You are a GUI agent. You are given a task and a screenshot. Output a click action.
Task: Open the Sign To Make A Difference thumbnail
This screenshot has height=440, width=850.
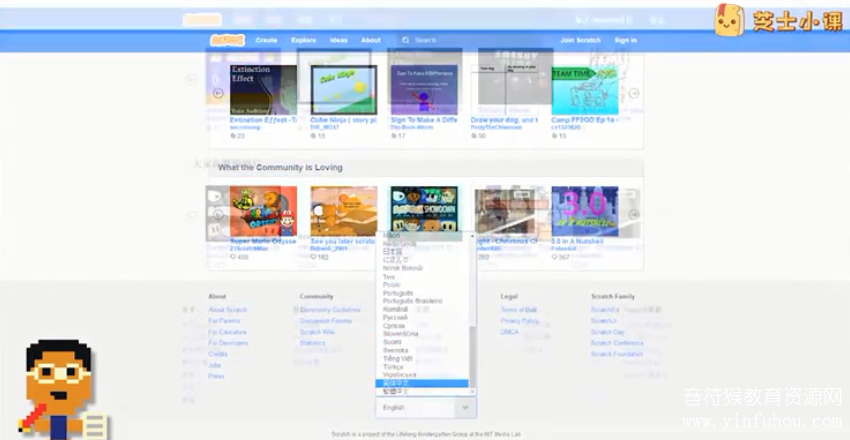pos(424,89)
